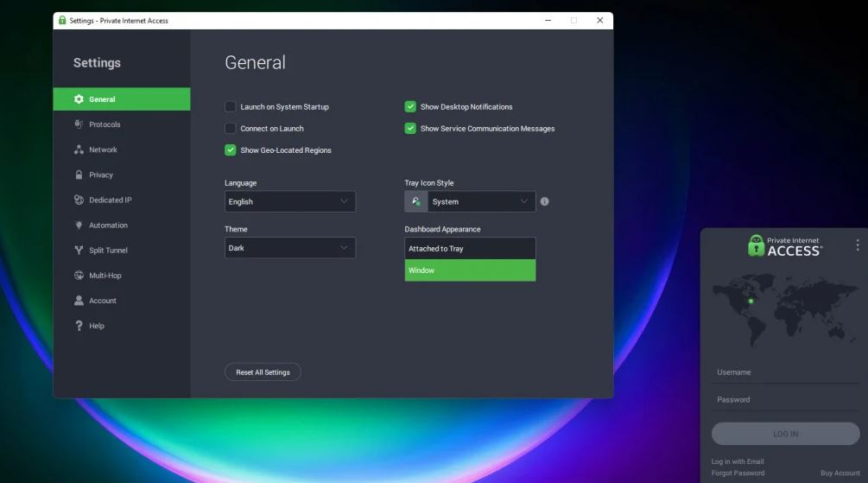Open the Multi-Hop settings tab
Image resolution: width=868 pixels, height=483 pixels.
(122, 276)
